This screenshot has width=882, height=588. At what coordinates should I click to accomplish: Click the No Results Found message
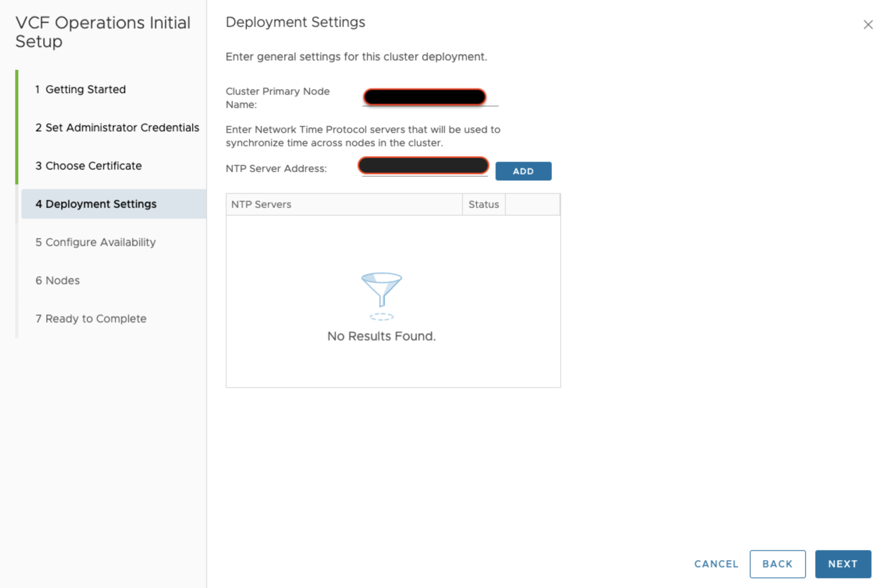(x=381, y=336)
